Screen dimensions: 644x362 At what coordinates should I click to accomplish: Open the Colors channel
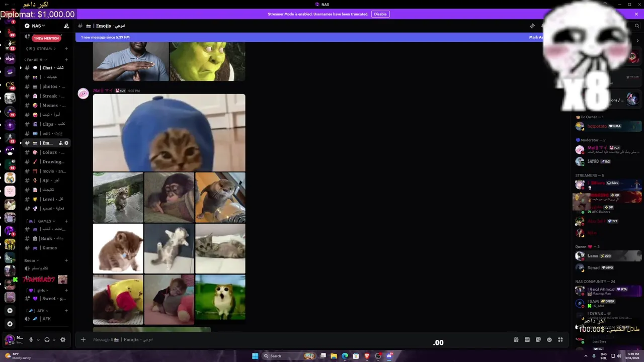46,152
